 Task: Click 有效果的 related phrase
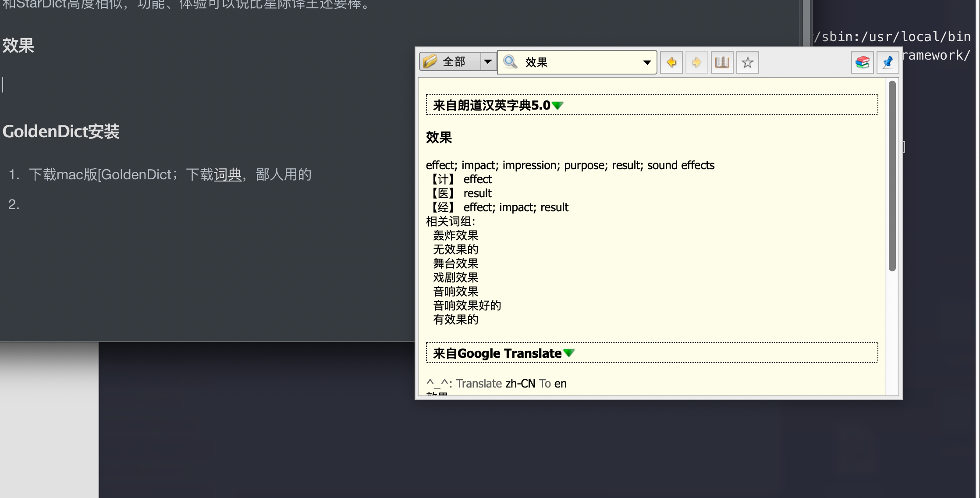pos(455,320)
